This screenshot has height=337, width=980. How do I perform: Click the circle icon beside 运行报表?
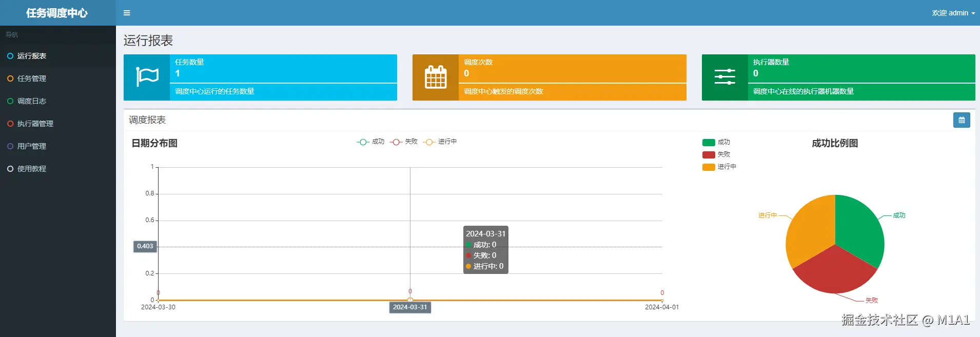click(x=10, y=56)
